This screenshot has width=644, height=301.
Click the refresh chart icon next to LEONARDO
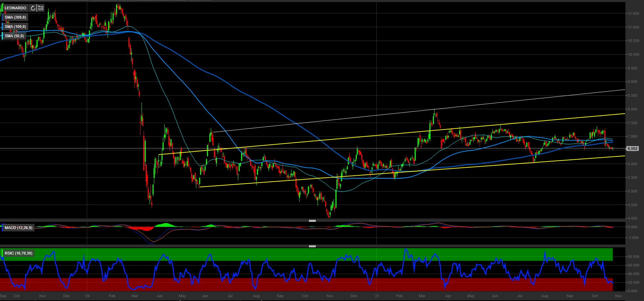click(x=33, y=8)
